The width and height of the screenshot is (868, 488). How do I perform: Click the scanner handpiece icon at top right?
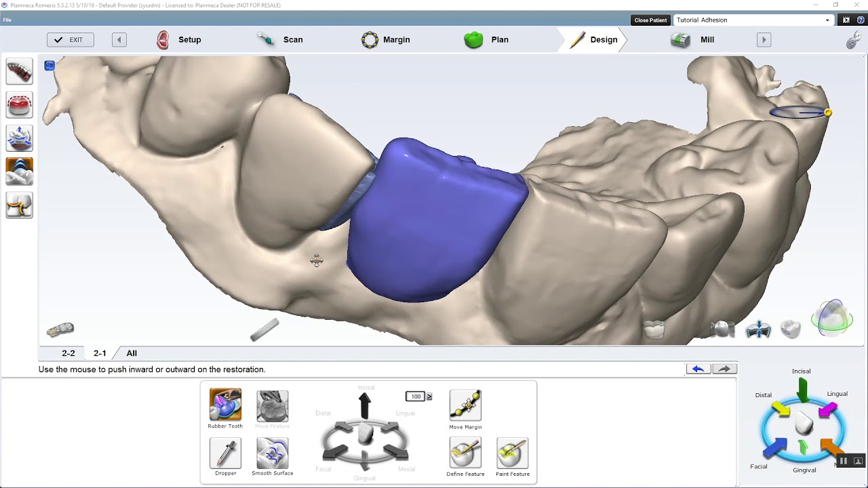click(x=854, y=41)
